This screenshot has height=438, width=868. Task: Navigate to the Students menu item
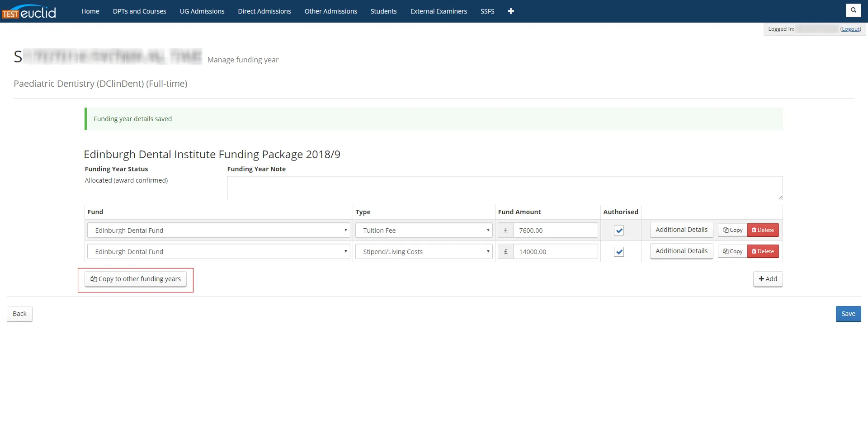click(x=383, y=11)
